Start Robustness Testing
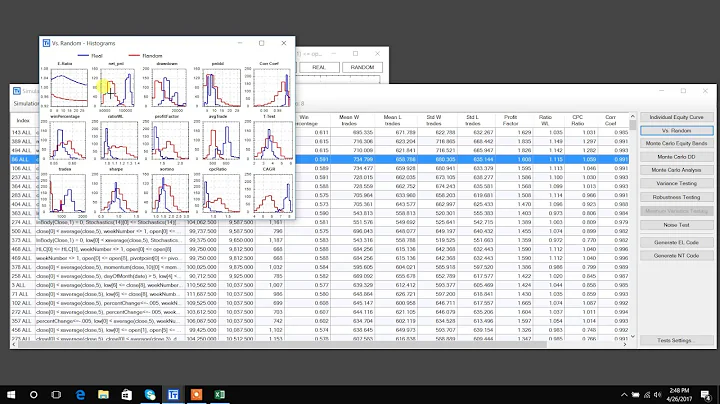 point(676,197)
